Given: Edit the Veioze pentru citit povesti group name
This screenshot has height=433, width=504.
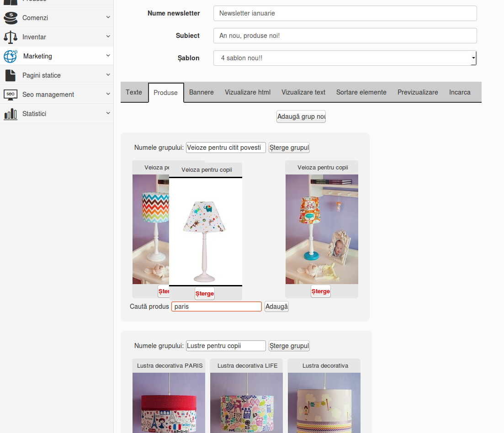Looking at the screenshot, I should coord(226,148).
